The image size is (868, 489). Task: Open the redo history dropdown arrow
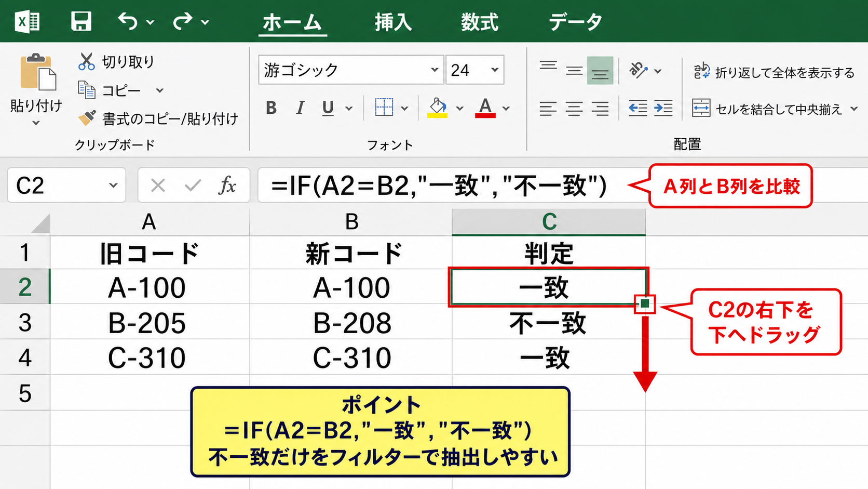point(205,22)
